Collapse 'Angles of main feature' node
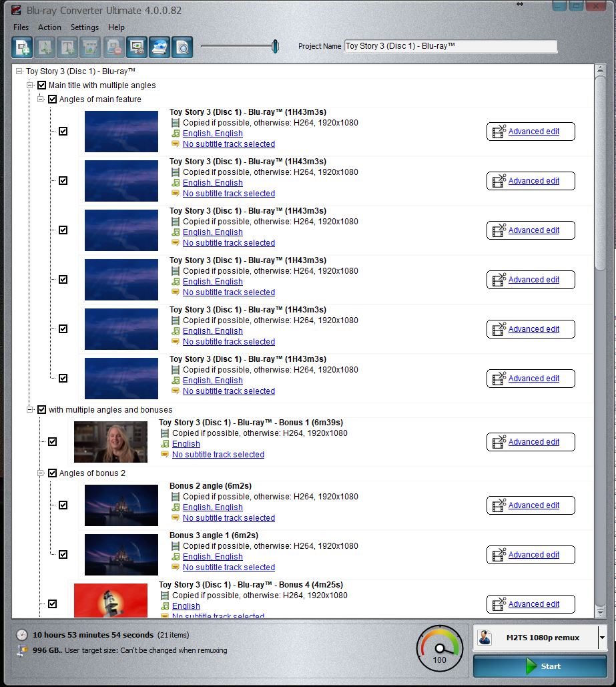 click(40, 99)
